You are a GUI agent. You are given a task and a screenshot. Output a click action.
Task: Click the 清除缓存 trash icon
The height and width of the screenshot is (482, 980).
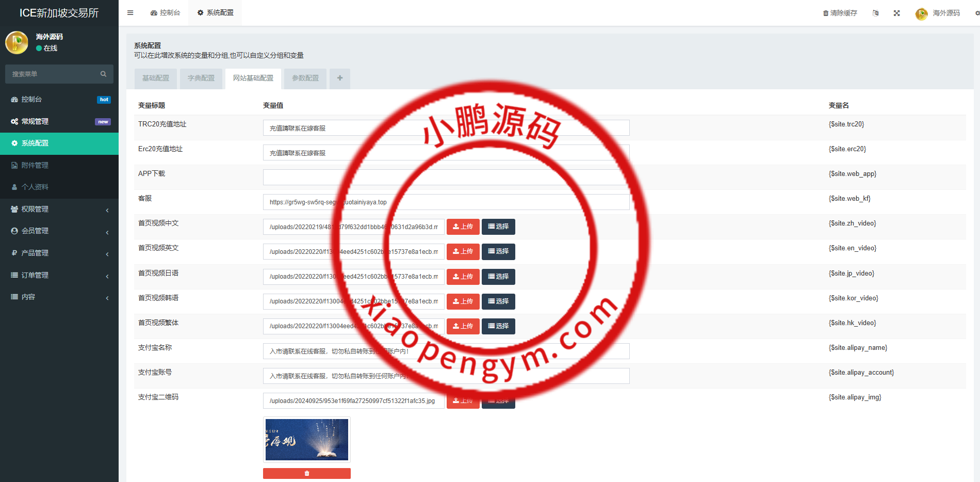826,13
